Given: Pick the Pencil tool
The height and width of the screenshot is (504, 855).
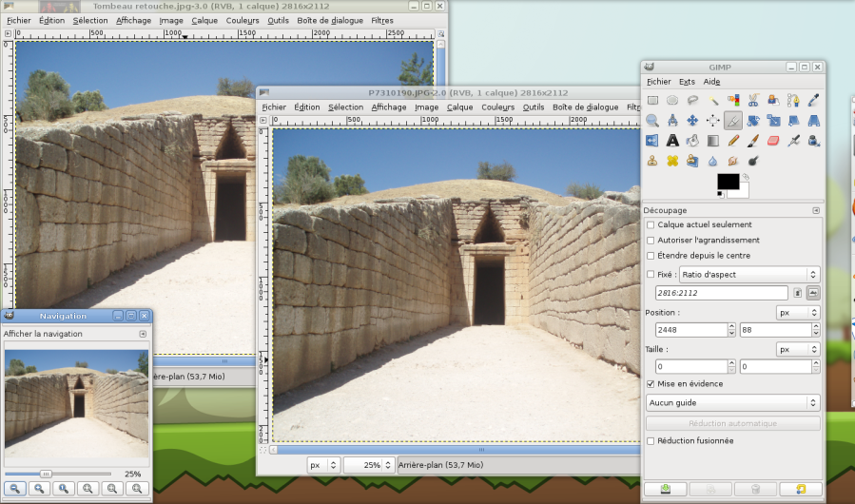Looking at the screenshot, I should point(732,141).
